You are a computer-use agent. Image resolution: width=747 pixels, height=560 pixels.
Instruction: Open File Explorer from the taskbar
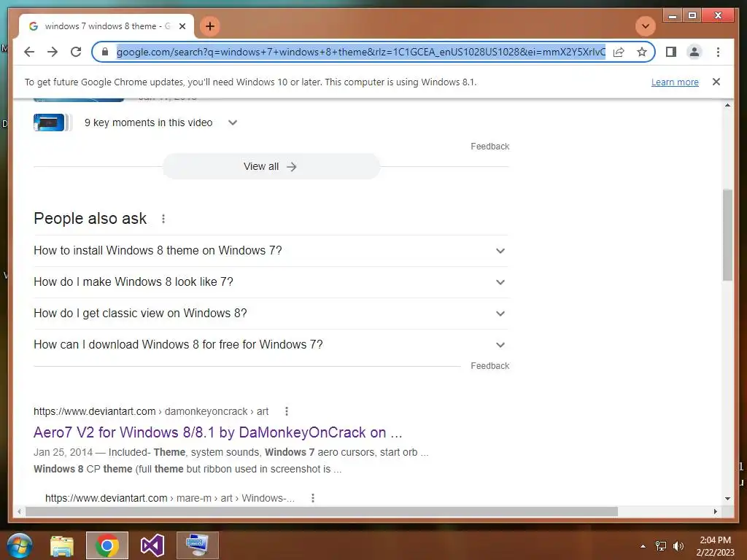(62, 545)
